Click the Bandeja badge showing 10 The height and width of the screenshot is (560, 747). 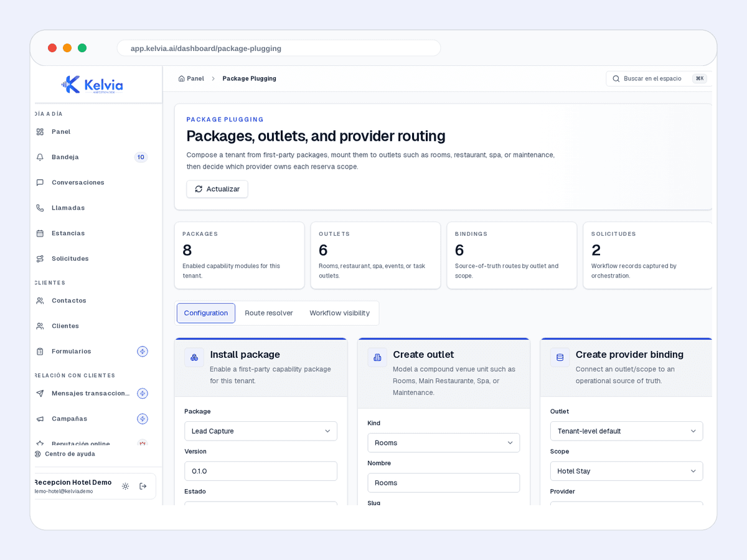141,157
